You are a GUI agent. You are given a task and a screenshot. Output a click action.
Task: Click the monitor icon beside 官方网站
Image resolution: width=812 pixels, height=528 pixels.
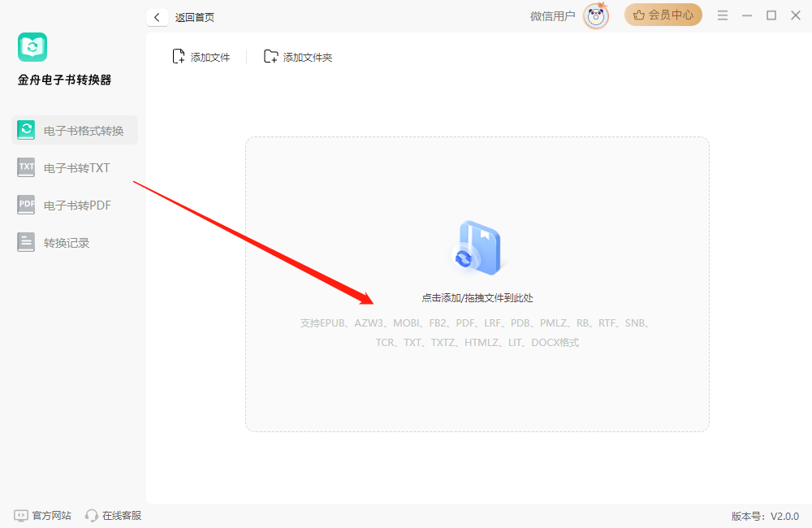coord(21,516)
